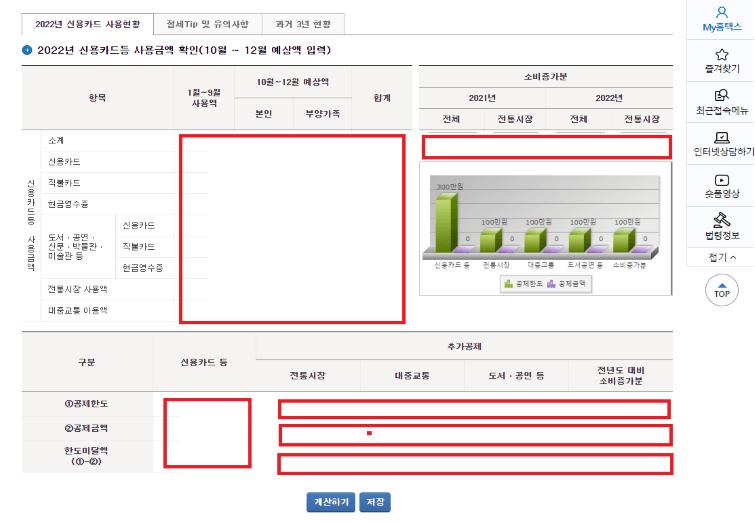This screenshot has width=755, height=523.
Task: Switch to the 2022년 신용카드 사용현황 tab
Action: coord(88,24)
